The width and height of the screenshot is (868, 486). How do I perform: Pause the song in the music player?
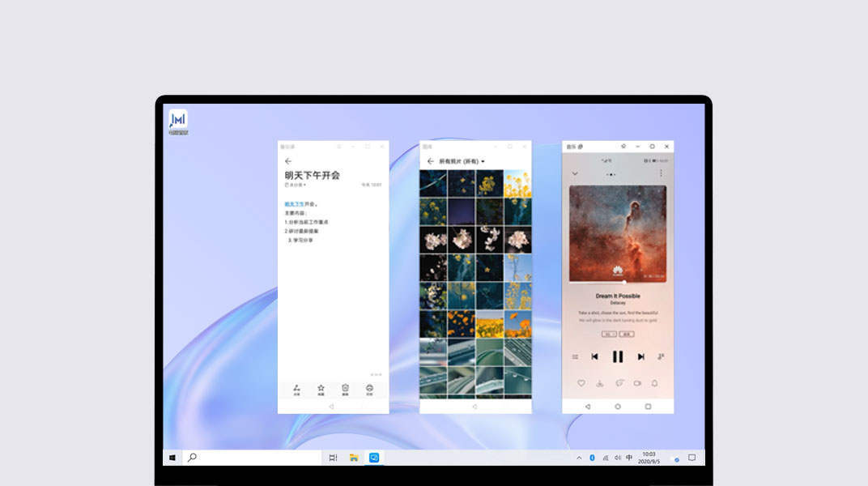[618, 356]
